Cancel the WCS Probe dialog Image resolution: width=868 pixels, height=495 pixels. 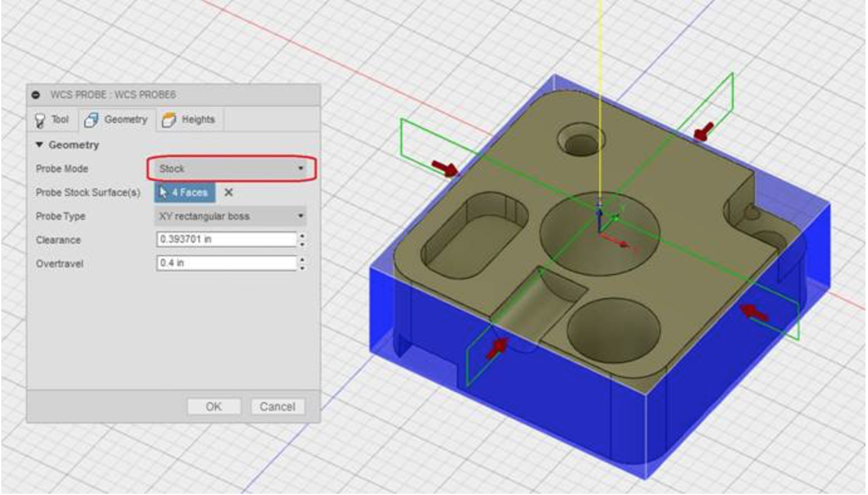(x=277, y=407)
